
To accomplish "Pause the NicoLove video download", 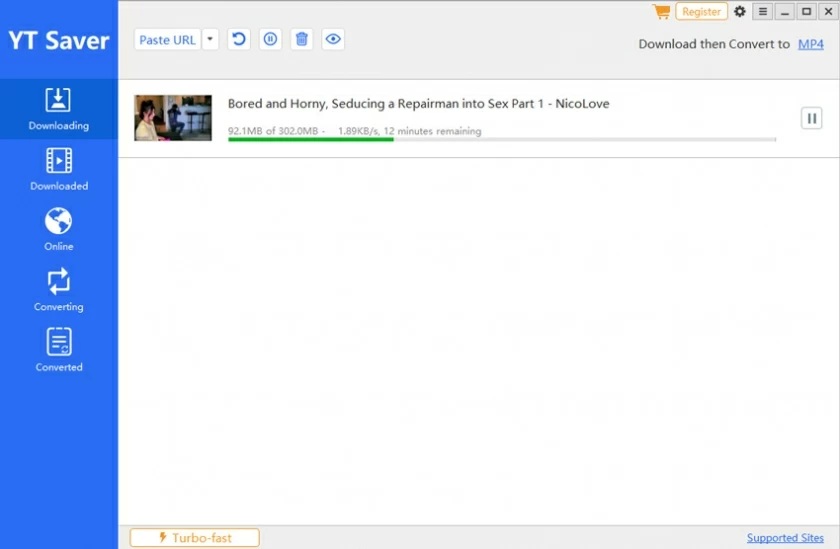I will click(812, 118).
